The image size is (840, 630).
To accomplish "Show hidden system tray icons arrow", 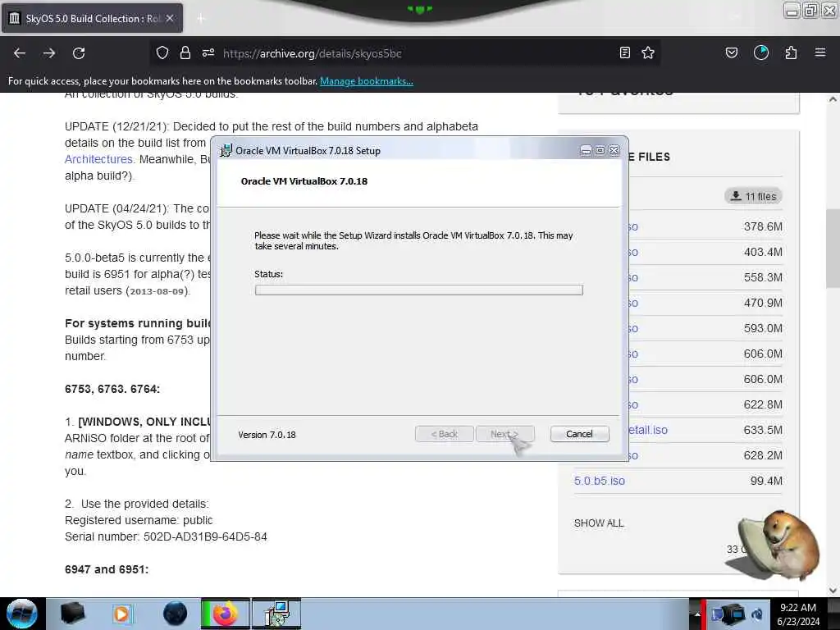I will click(697, 614).
